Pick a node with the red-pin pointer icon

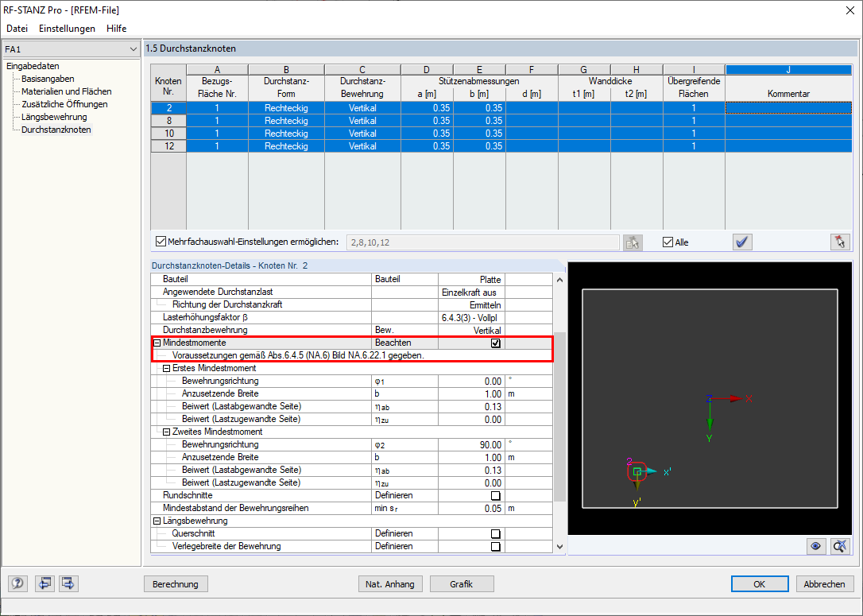click(840, 242)
